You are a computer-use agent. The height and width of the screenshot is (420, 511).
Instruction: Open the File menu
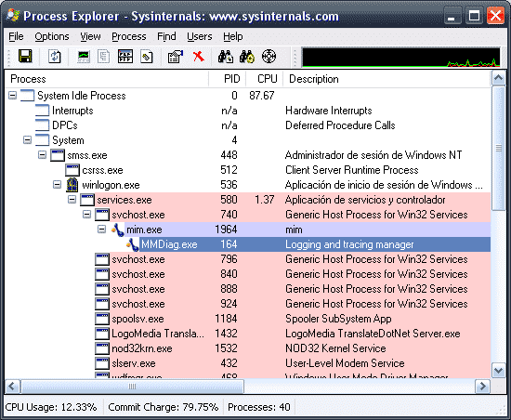[16, 36]
